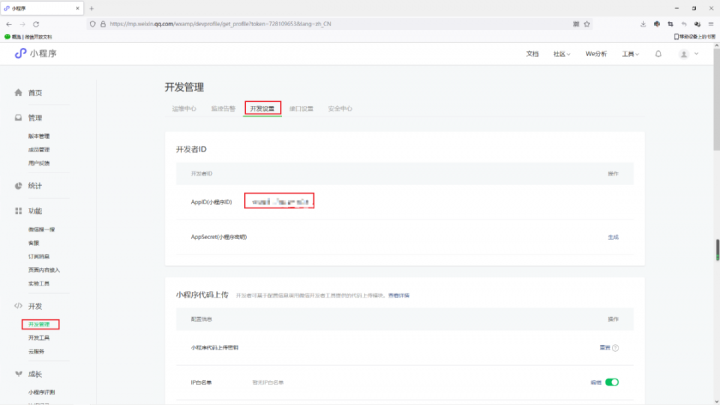Screen dimensions: 720x405
Task: Click the site lock icon
Action: [x=103, y=24]
